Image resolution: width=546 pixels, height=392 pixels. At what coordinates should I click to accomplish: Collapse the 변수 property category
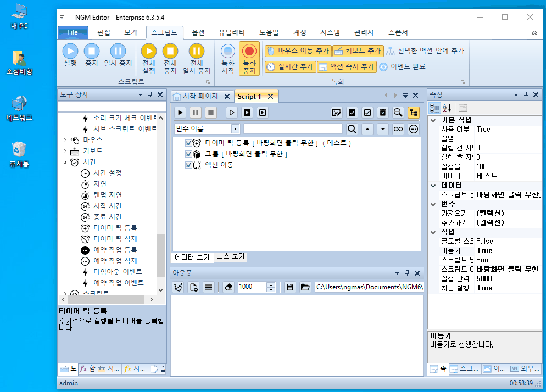point(433,204)
